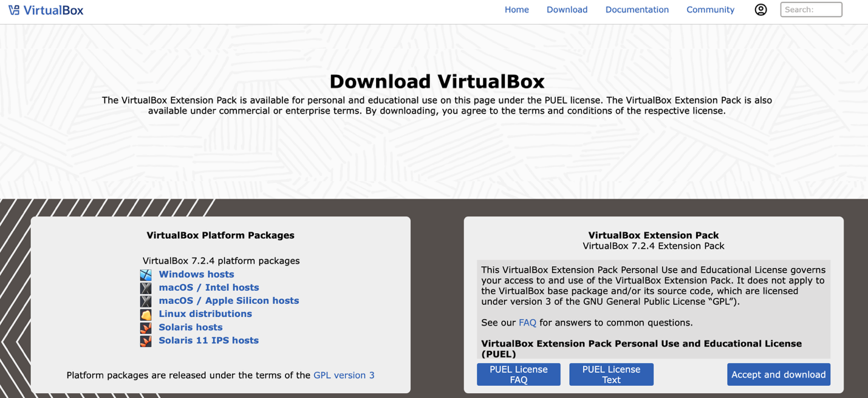The width and height of the screenshot is (868, 398).
Task: View the PUEL License Text button
Action: (611, 374)
